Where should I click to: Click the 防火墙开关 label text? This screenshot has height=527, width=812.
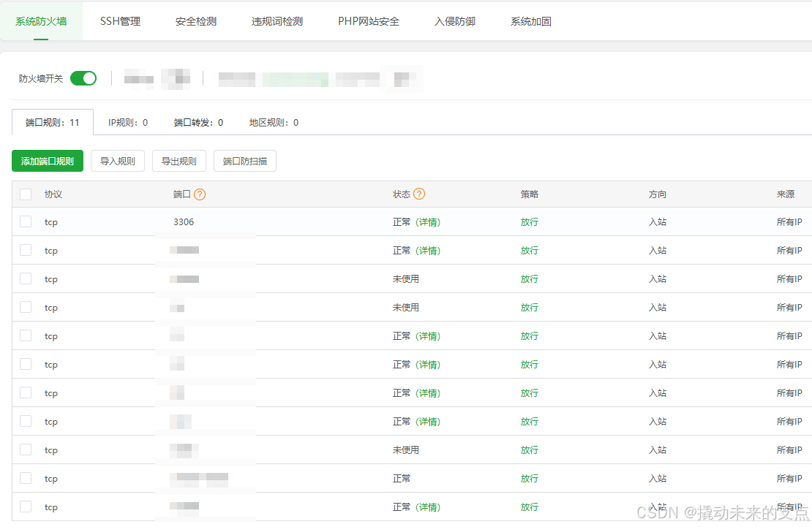(x=41, y=79)
